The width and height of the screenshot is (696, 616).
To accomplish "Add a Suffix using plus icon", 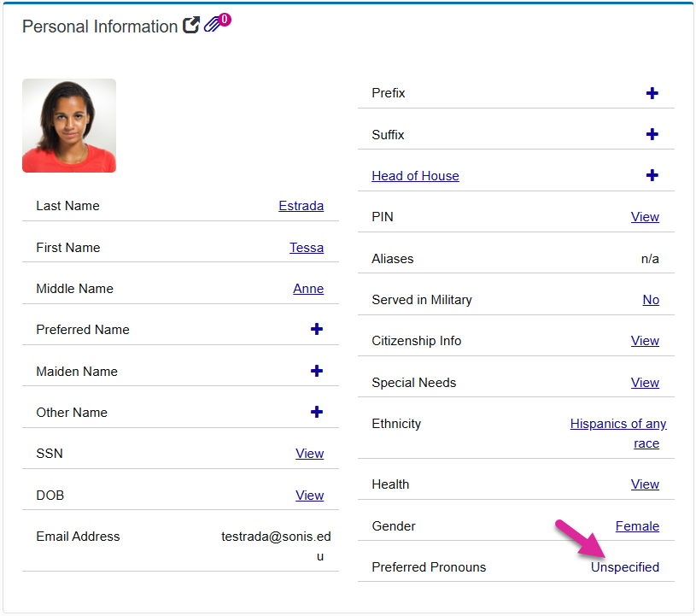I will coord(652,134).
